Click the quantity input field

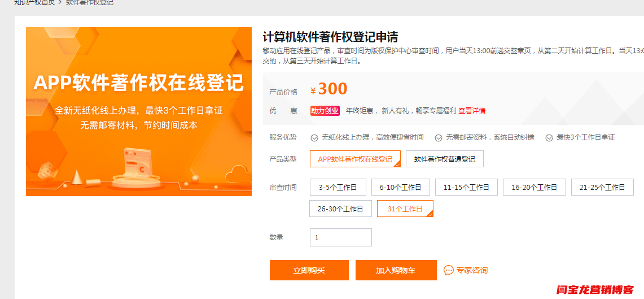[x=340, y=237]
